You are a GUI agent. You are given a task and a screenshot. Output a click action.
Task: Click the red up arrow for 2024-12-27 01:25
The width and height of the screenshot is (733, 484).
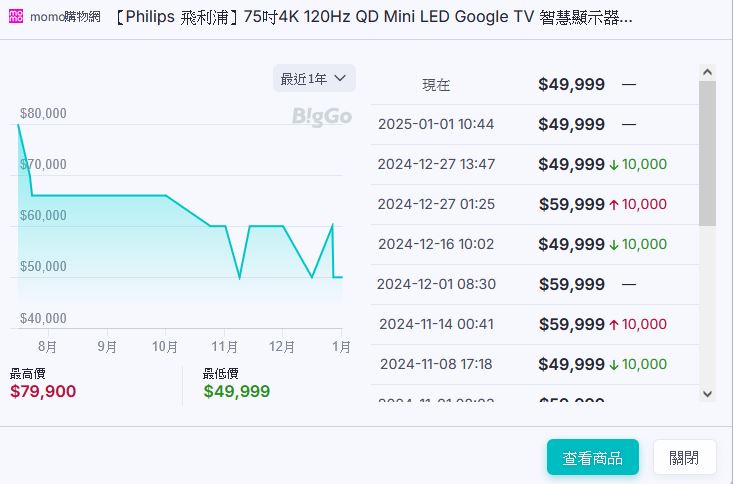pyautogui.click(x=614, y=205)
